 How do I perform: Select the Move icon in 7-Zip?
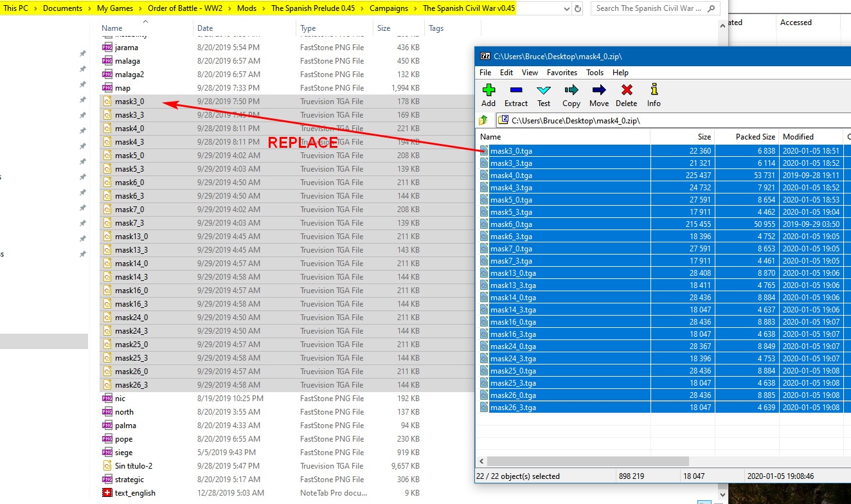(x=598, y=95)
